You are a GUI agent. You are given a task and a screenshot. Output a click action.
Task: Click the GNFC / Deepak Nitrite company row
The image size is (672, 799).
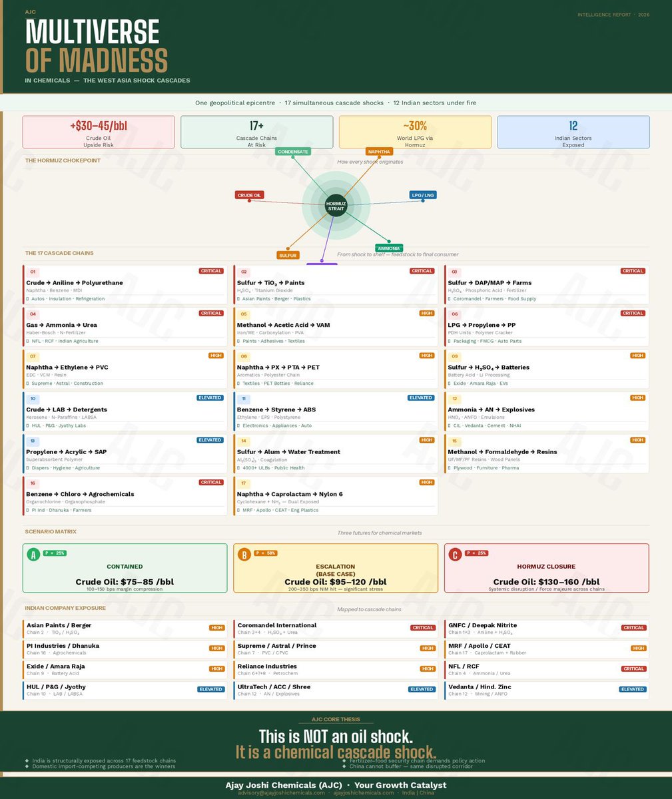pos(546,628)
